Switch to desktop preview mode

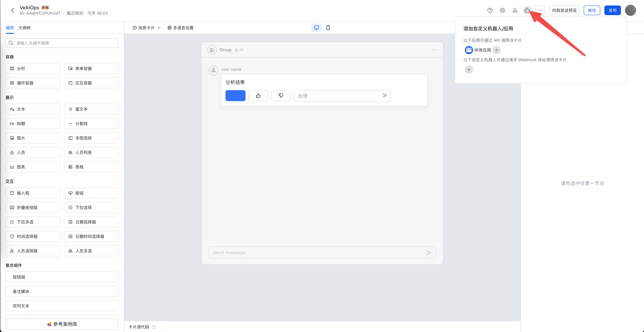(316, 28)
